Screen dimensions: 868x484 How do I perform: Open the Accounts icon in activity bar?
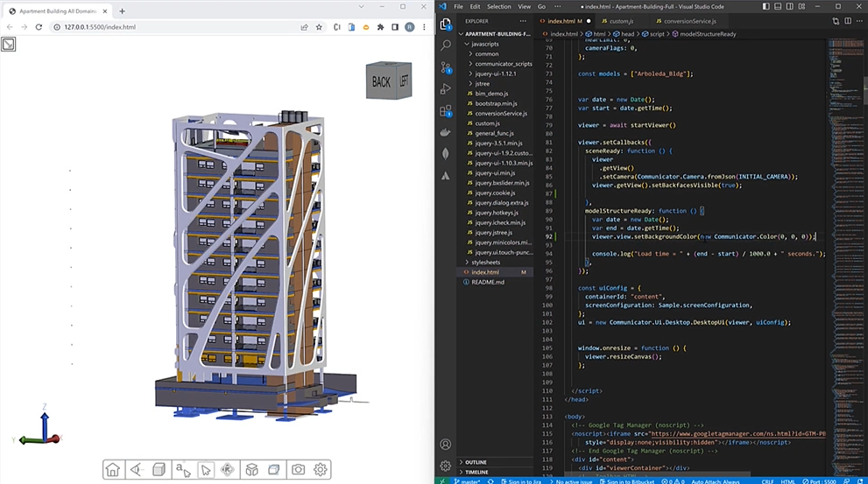[x=446, y=444]
